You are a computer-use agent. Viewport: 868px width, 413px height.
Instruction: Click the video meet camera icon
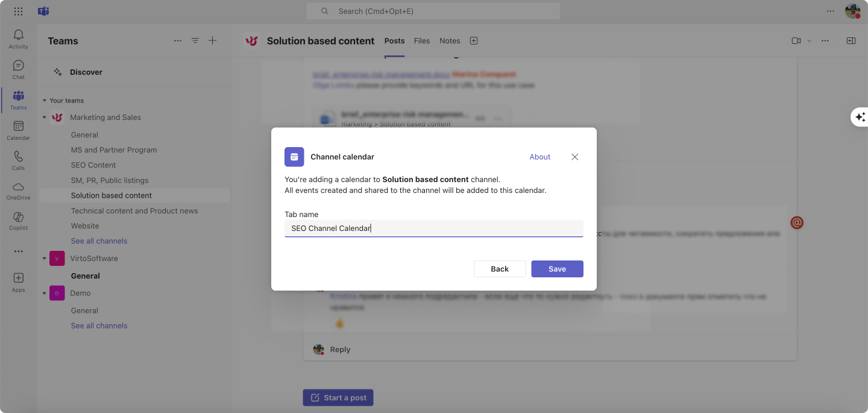pos(796,41)
